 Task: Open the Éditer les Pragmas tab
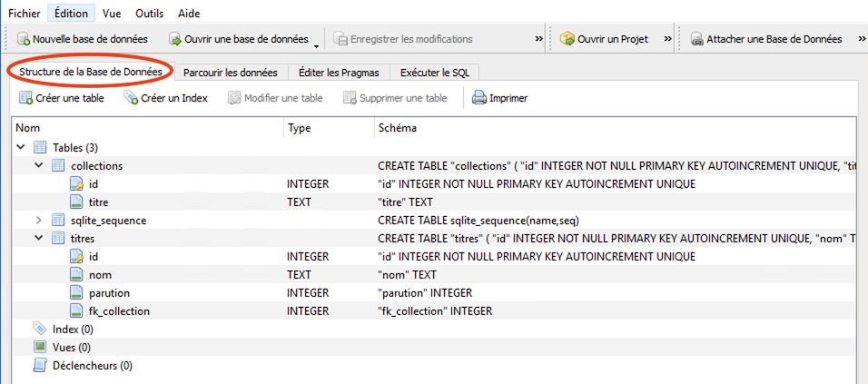point(339,72)
